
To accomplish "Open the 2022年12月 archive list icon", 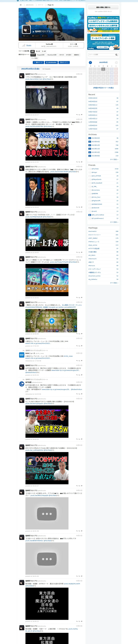I will [x=90, y=145].
